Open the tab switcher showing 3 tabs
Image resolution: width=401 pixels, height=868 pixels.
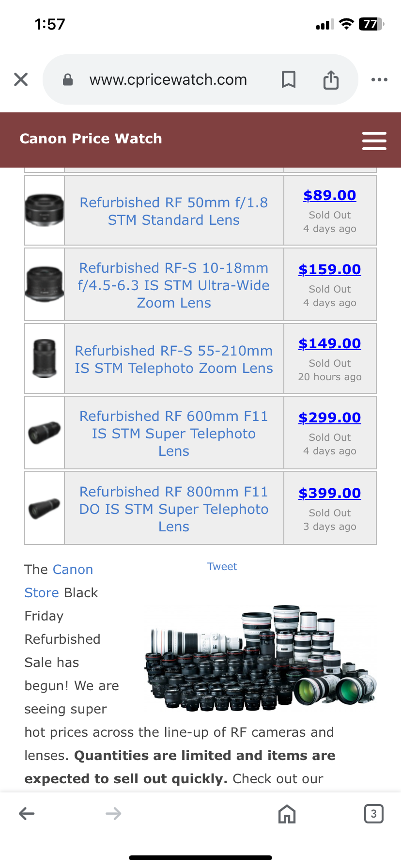[x=373, y=814]
